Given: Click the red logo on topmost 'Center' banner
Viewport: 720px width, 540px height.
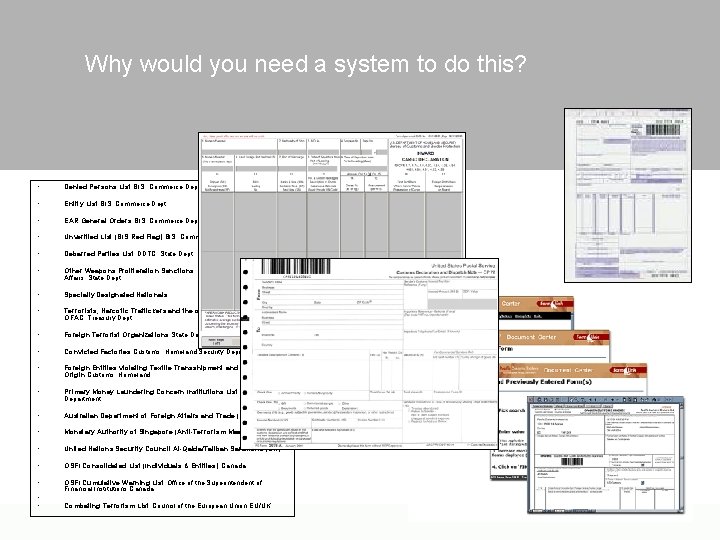Looking at the screenshot, I should (x=555, y=304).
